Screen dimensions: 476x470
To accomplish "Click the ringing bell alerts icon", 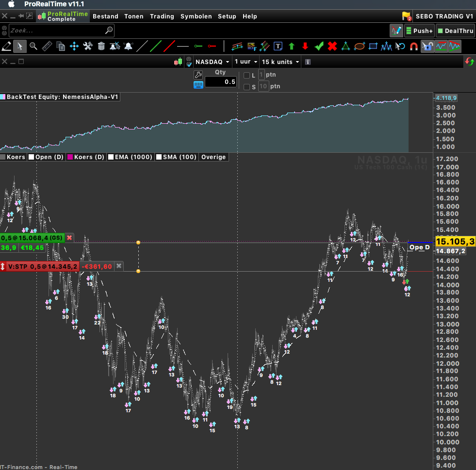I will pos(129,47).
